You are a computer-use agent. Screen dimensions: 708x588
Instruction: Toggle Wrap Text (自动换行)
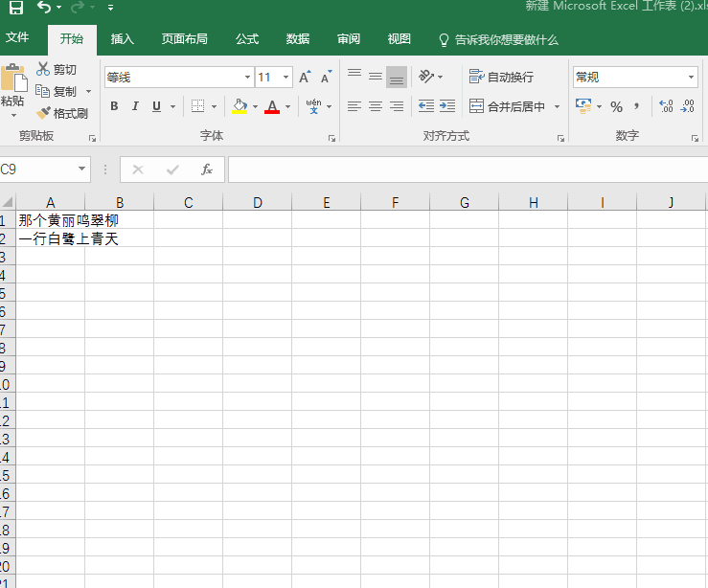click(501, 77)
